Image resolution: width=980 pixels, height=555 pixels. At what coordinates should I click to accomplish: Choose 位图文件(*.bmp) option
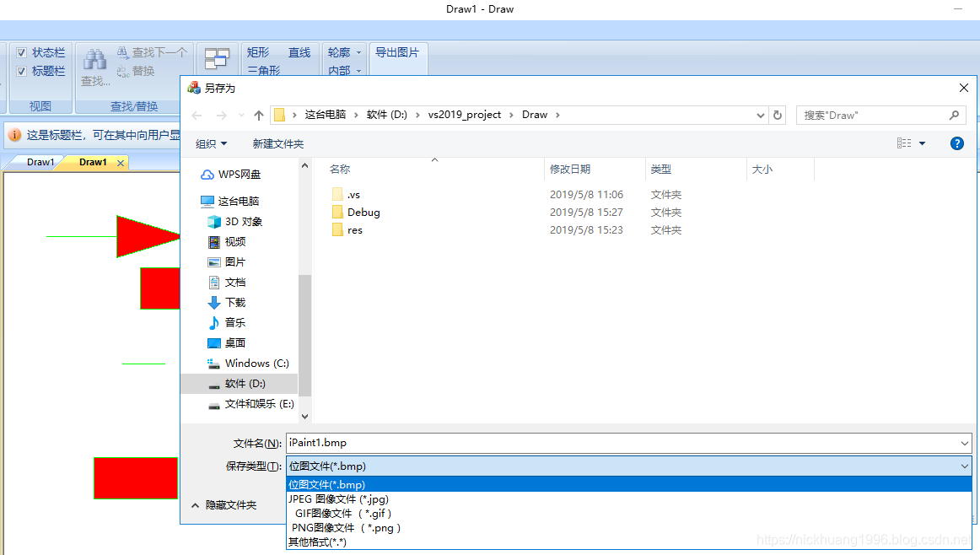click(629, 484)
